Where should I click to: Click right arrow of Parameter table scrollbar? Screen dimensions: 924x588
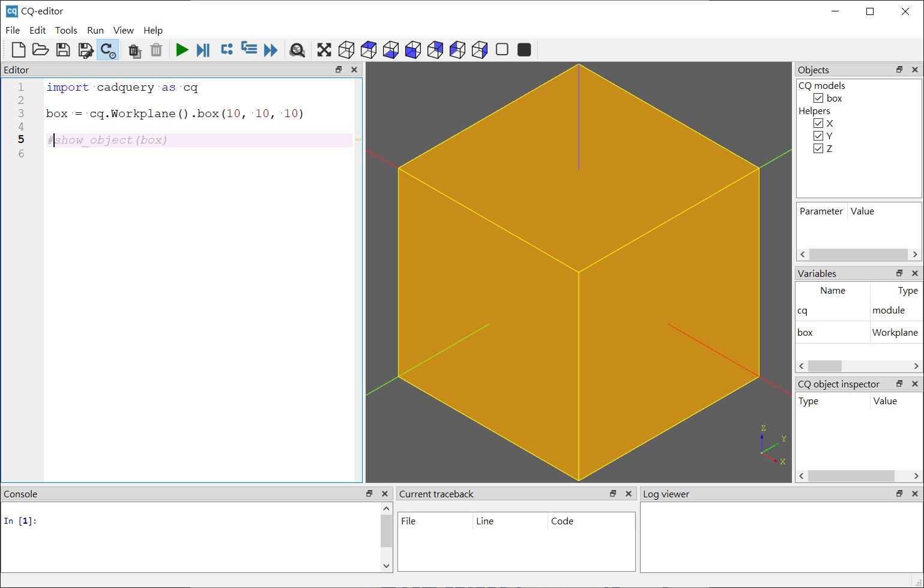(915, 254)
